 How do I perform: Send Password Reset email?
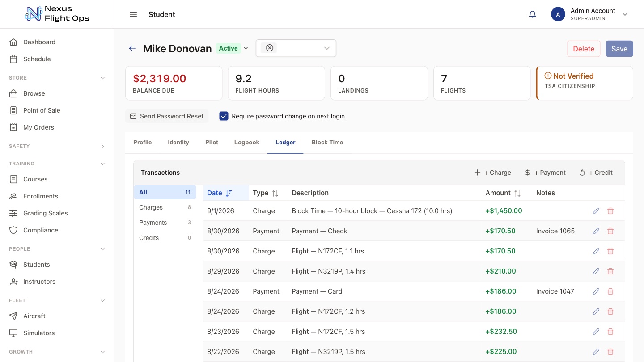(x=167, y=116)
